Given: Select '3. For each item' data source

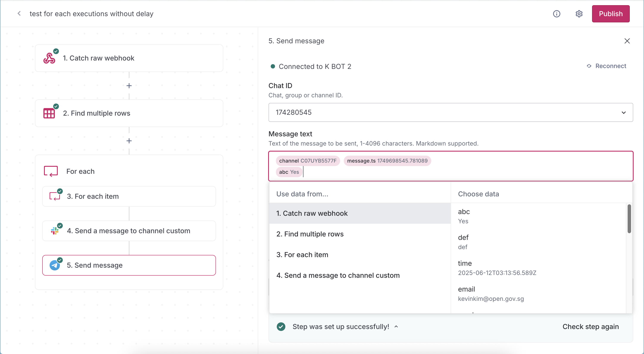Looking at the screenshot, I should tap(302, 255).
